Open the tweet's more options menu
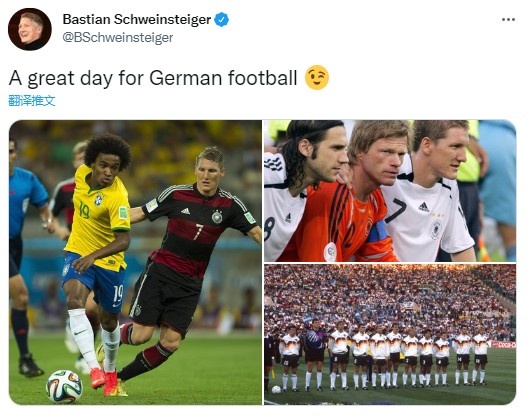This screenshot has width=529, height=418. tap(508, 20)
